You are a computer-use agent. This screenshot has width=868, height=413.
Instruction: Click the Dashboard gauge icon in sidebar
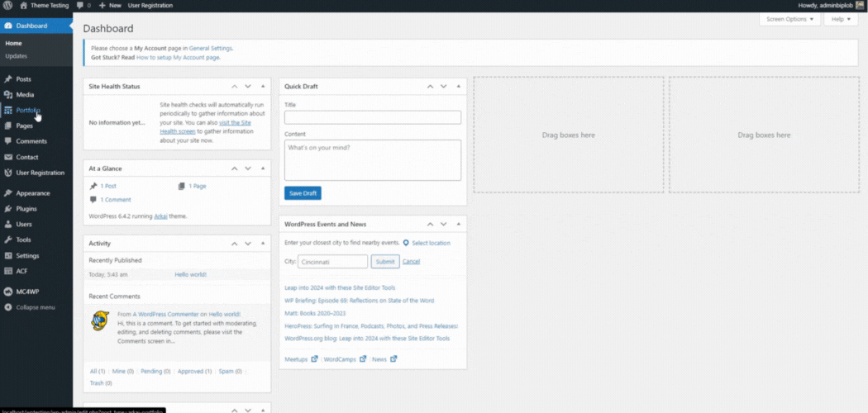(x=8, y=26)
